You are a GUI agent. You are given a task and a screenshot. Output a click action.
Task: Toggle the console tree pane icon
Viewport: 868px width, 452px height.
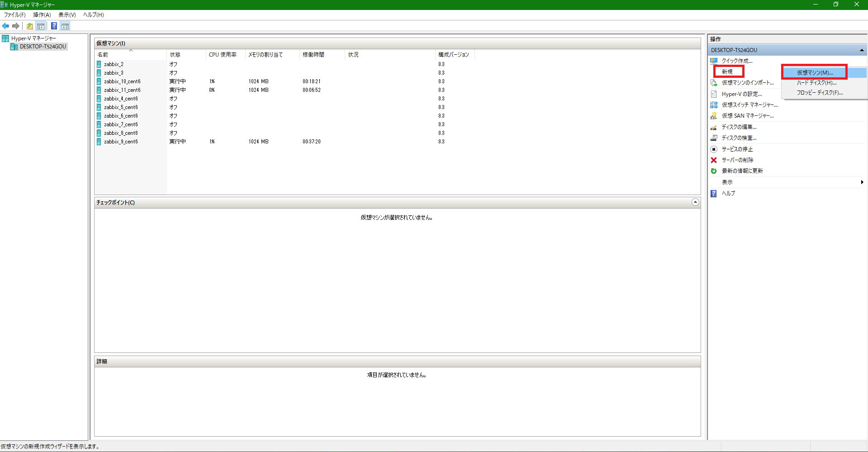(41, 26)
